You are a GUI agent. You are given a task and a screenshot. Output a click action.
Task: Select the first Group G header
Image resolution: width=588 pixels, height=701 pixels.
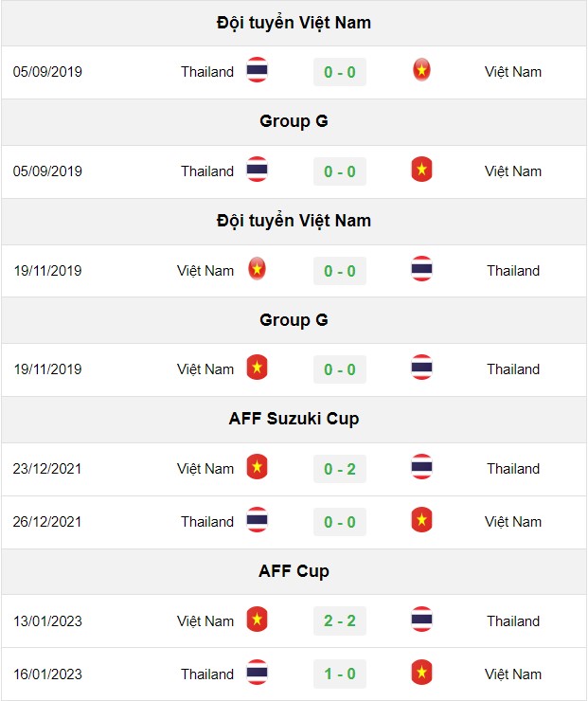point(294,121)
